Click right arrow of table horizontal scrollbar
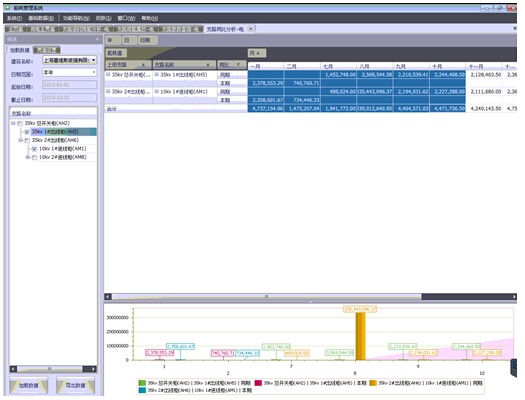 [514, 297]
